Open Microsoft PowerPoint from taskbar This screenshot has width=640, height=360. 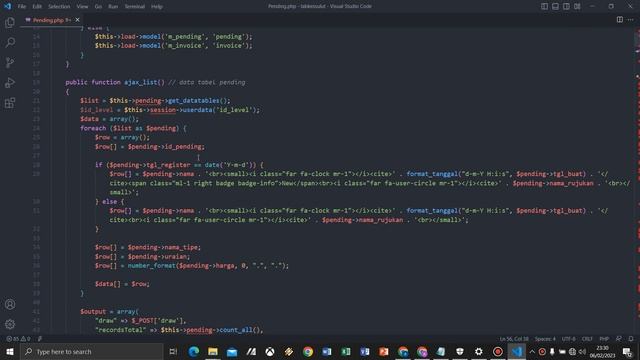pos(384,351)
